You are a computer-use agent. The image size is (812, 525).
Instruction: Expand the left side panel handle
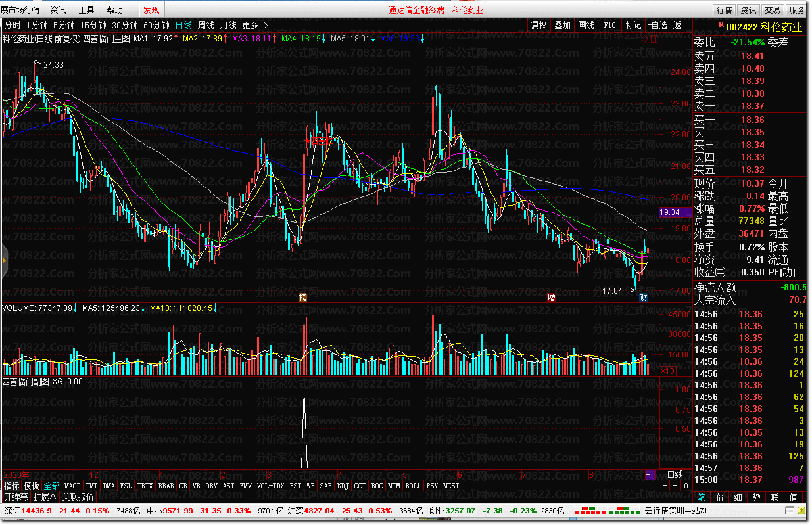coord(3,261)
